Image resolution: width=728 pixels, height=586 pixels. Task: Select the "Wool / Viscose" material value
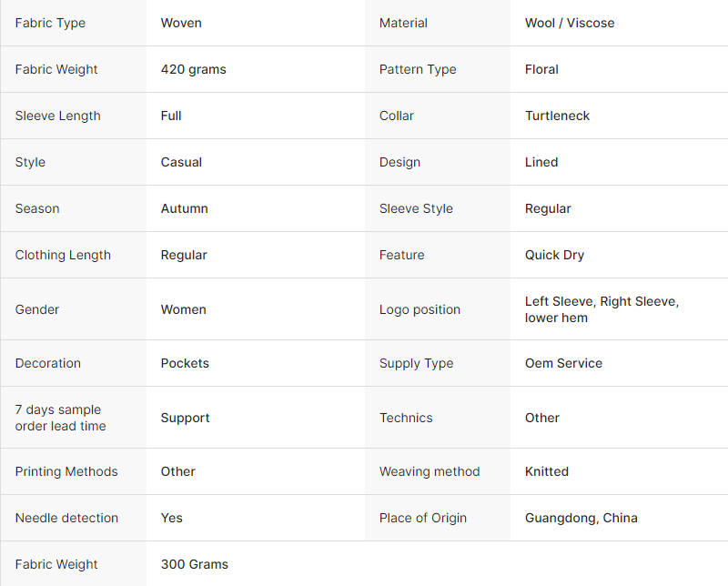570,23
